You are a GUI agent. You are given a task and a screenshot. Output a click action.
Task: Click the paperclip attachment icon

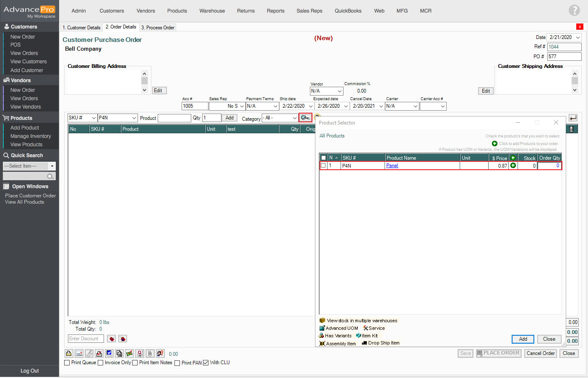pyautogui.click(x=150, y=354)
